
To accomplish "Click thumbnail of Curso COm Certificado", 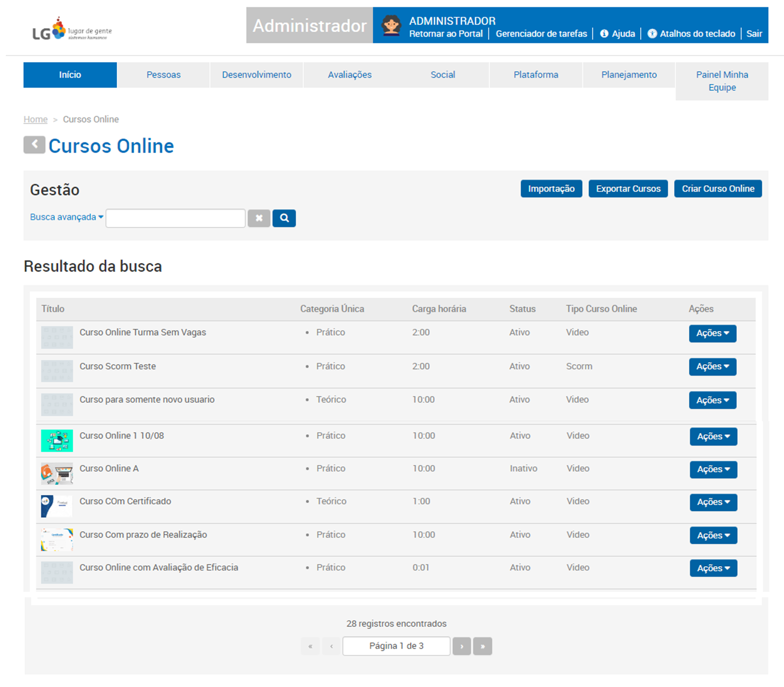I will pyautogui.click(x=57, y=506).
